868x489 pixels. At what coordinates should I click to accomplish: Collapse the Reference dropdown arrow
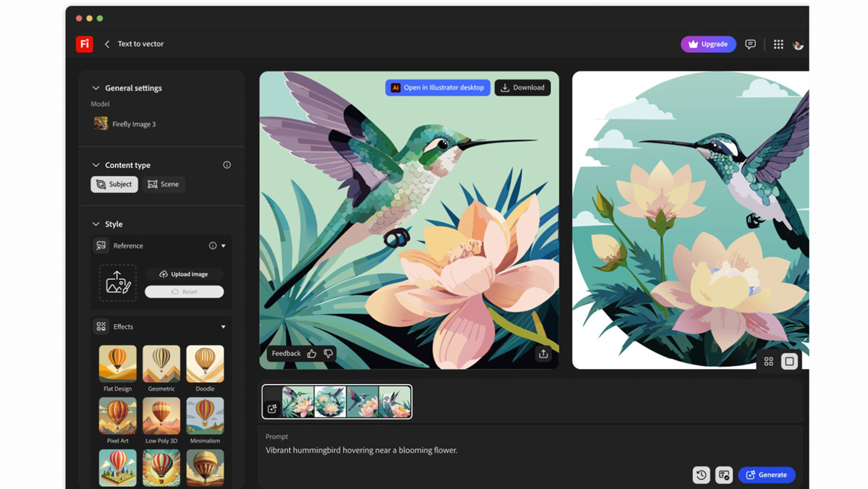pos(224,246)
